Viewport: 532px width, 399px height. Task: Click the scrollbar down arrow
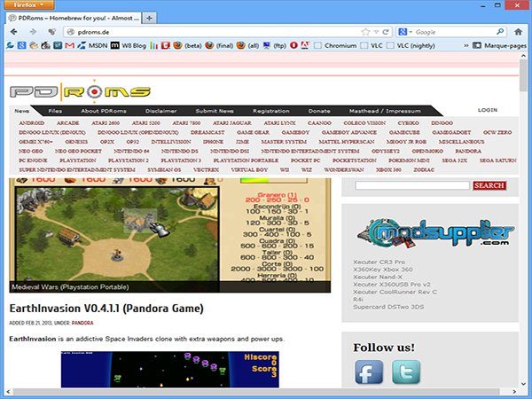coord(523,383)
